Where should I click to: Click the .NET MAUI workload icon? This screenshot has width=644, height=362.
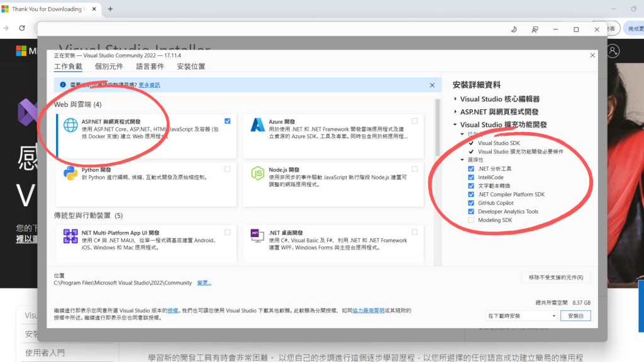point(70,236)
